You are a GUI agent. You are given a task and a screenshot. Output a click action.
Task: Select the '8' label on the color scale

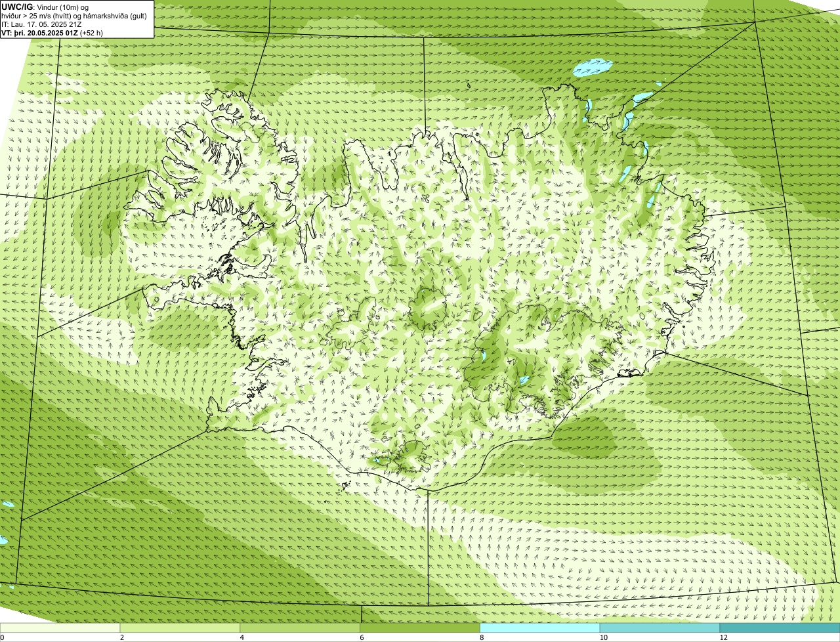pyautogui.click(x=482, y=637)
